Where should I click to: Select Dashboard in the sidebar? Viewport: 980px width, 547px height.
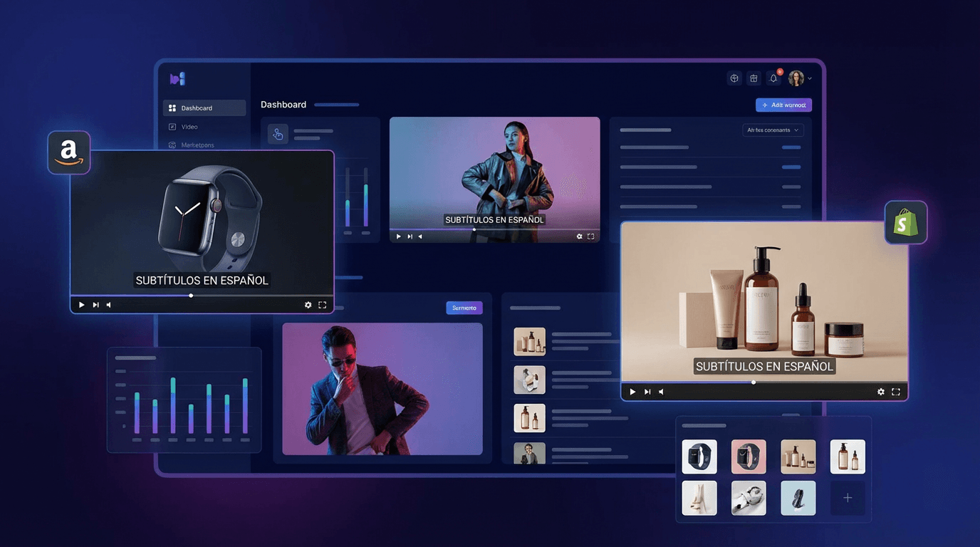click(204, 108)
